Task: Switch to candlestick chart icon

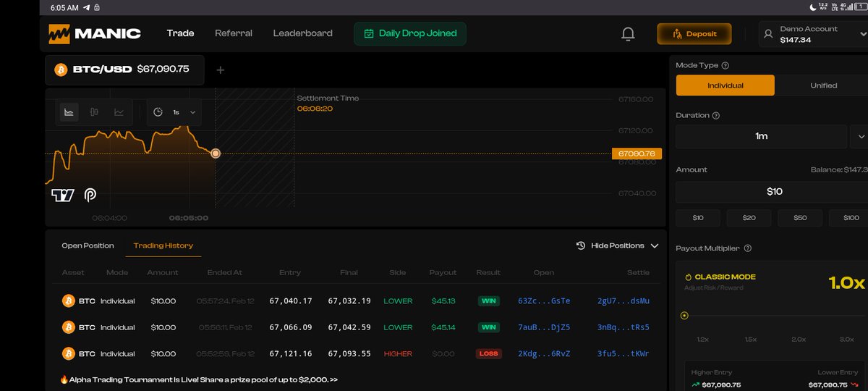Action: pos(94,112)
